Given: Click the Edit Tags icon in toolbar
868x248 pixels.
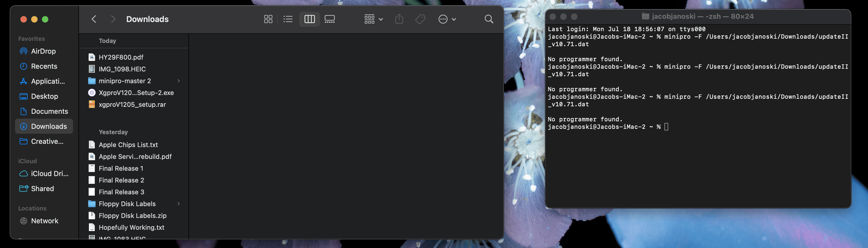Looking at the screenshot, I should (420, 19).
